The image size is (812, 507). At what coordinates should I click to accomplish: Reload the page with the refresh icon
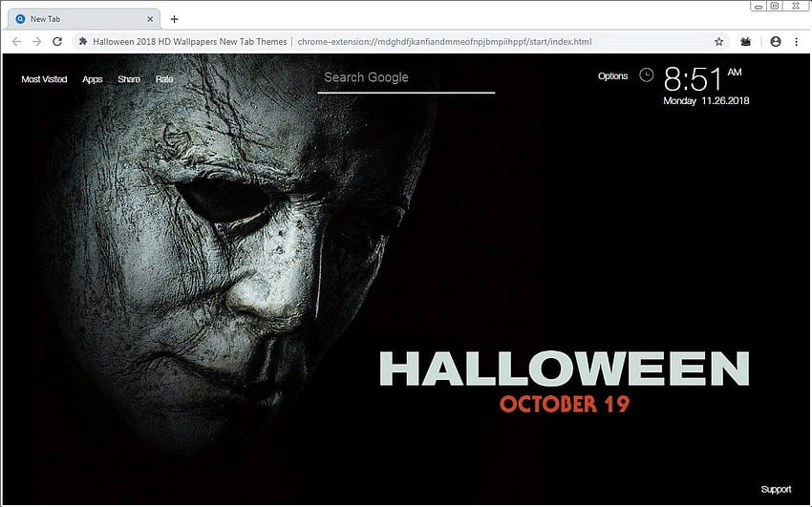click(57, 41)
